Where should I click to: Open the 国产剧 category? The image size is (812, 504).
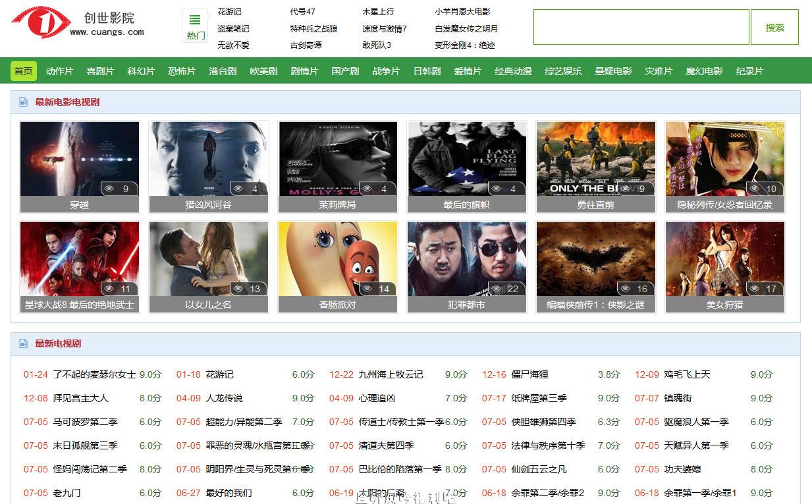click(345, 71)
